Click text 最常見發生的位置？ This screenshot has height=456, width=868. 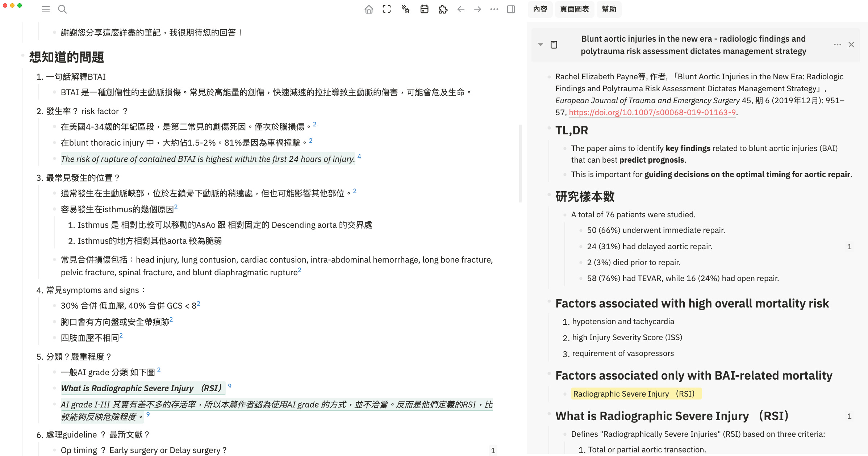pos(83,178)
